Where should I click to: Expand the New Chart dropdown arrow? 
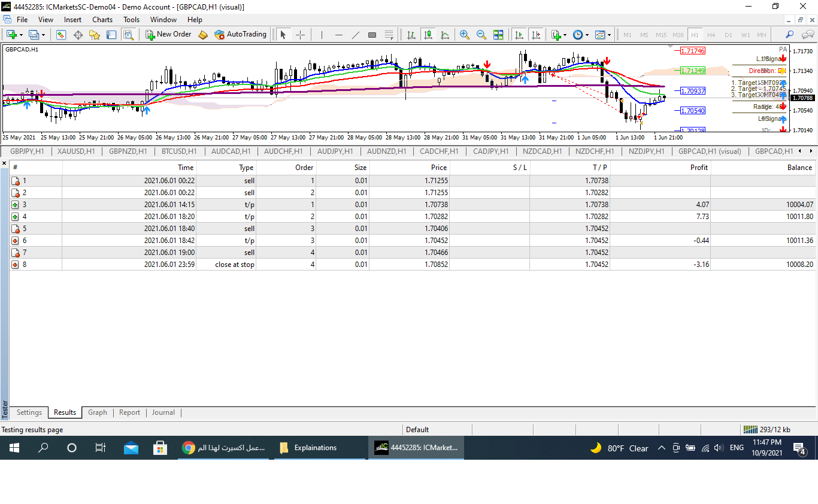pos(22,35)
